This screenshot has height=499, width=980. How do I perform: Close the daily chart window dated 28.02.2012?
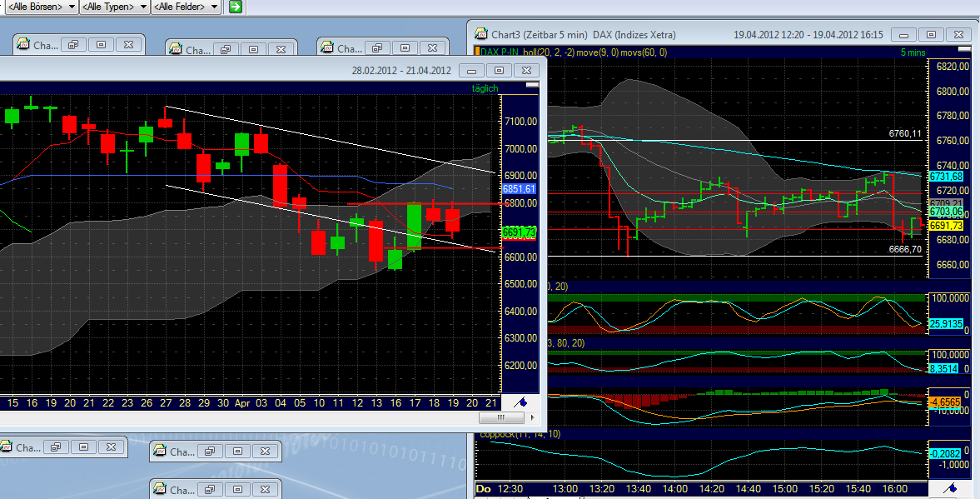pos(526,71)
